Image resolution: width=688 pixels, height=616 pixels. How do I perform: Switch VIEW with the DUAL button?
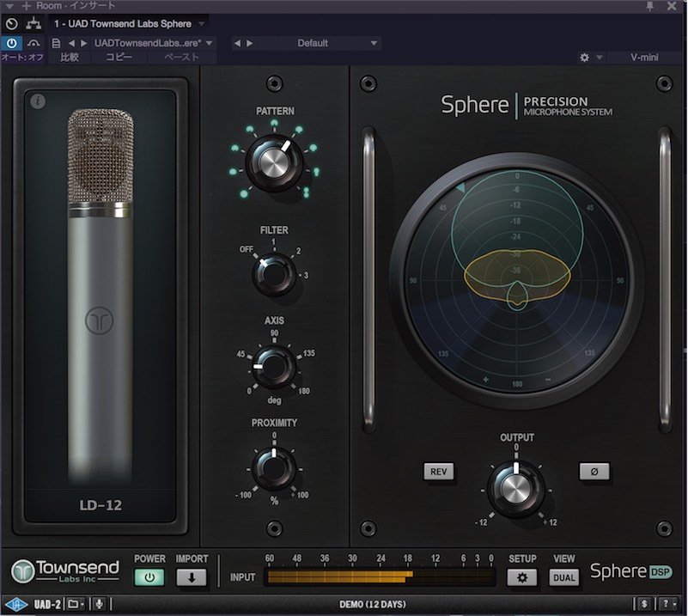tap(563, 577)
